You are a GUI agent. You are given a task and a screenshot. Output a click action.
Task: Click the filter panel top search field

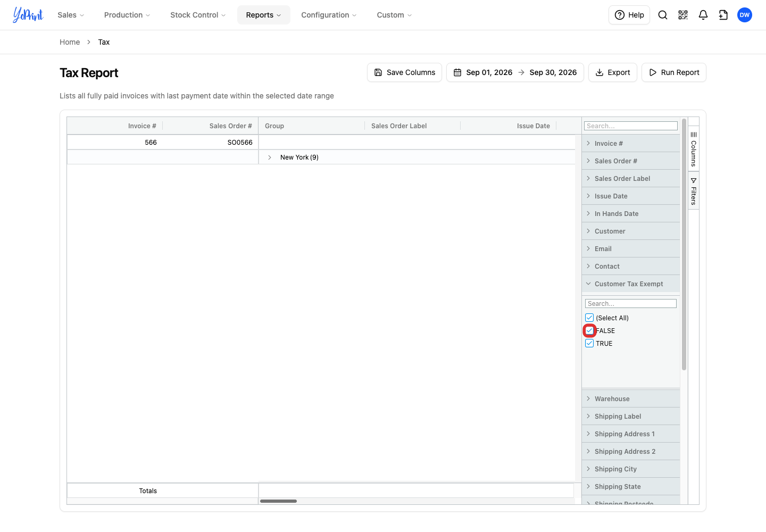coord(631,126)
